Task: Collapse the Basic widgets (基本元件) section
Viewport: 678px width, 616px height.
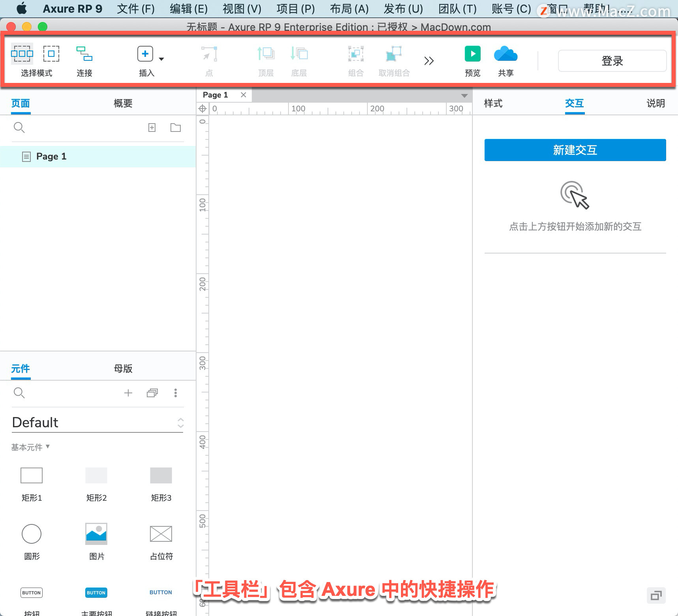Action: [x=30, y=447]
